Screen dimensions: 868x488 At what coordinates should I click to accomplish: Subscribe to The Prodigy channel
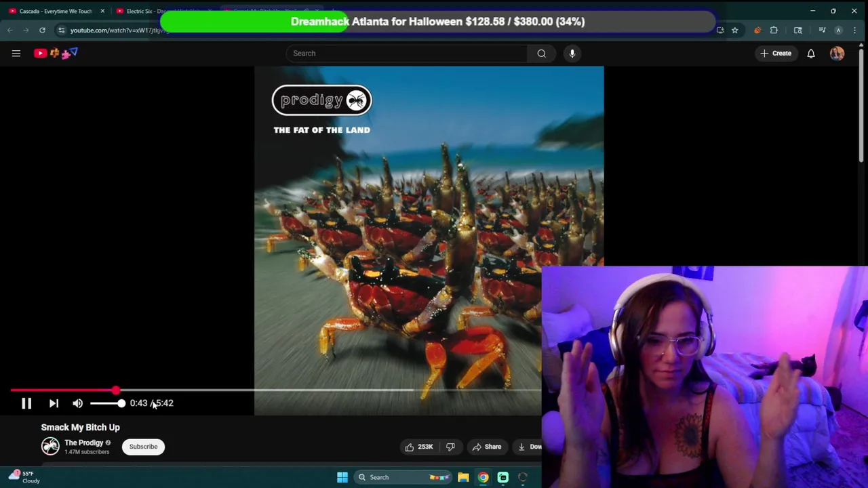143,447
